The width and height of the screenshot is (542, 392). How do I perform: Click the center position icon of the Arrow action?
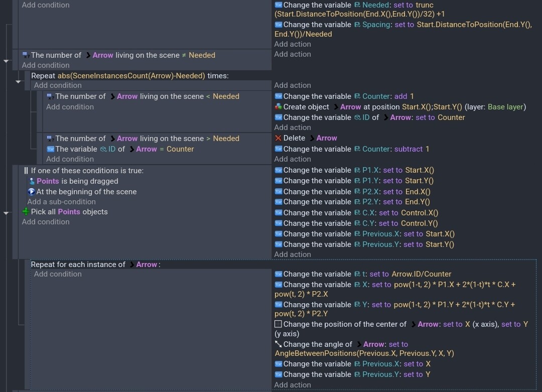click(x=278, y=324)
